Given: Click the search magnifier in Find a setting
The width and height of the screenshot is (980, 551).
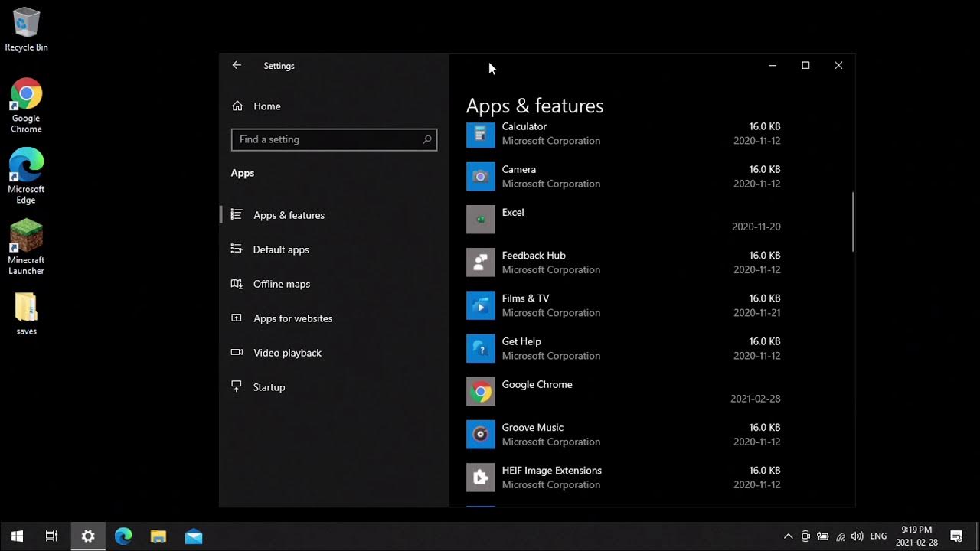Looking at the screenshot, I should pyautogui.click(x=427, y=139).
